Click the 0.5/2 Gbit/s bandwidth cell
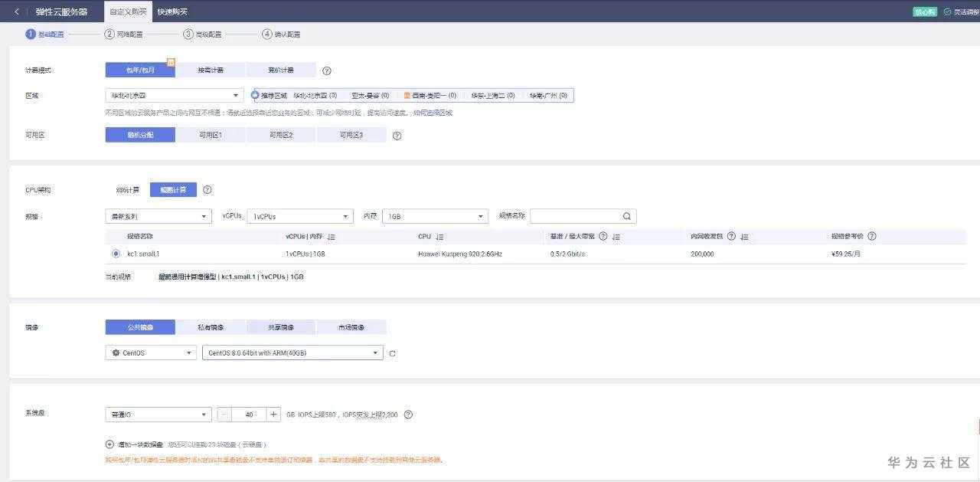980x482 pixels. (x=567, y=254)
